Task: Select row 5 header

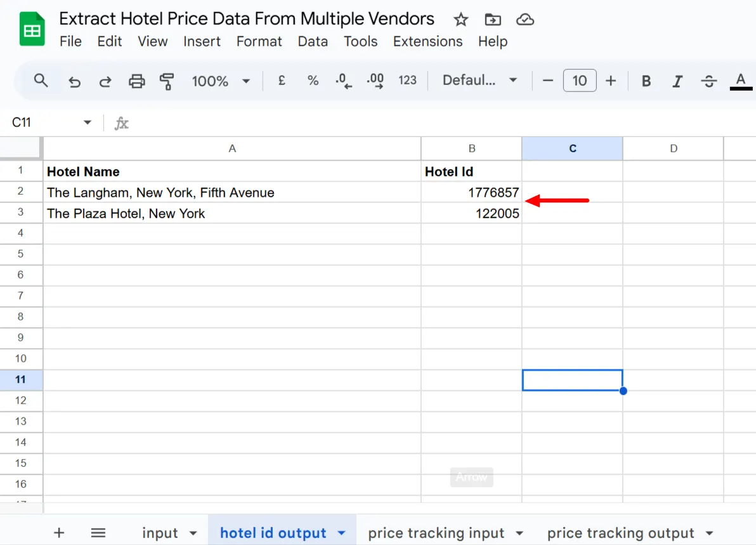Action: [x=21, y=254]
